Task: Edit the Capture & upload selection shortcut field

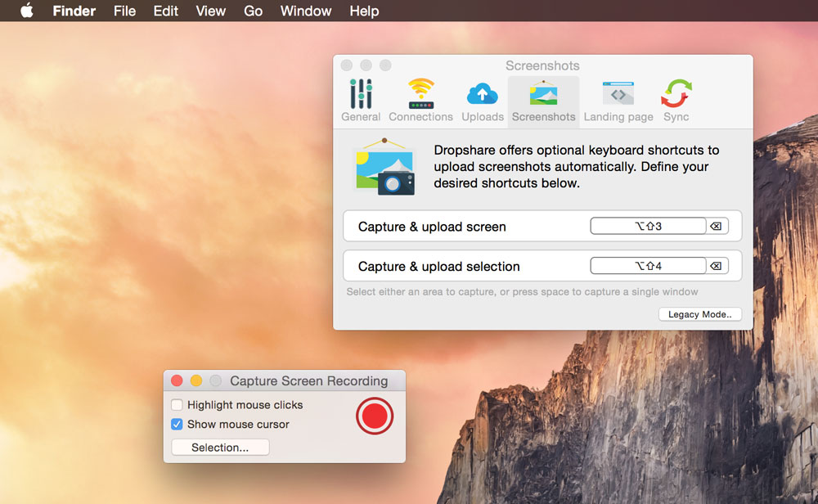Action: click(648, 266)
